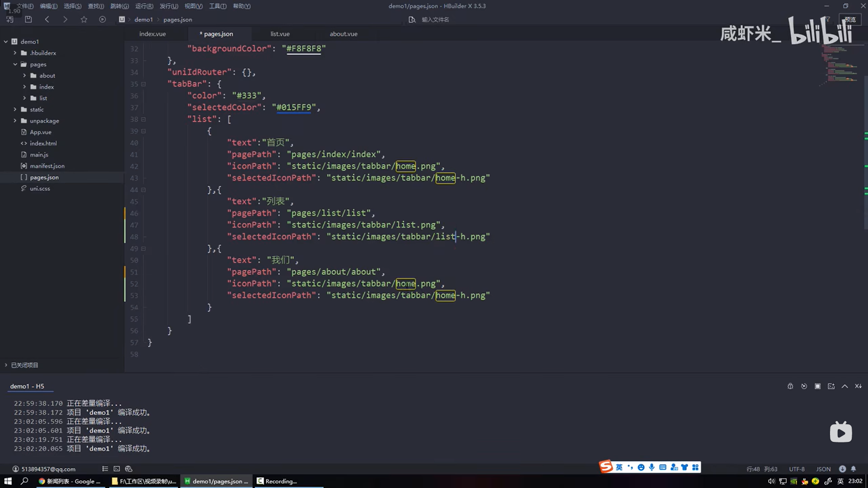Viewport: 868px width, 488px height.
Task: Open the 运行(R) menu
Action: tap(144, 6)
